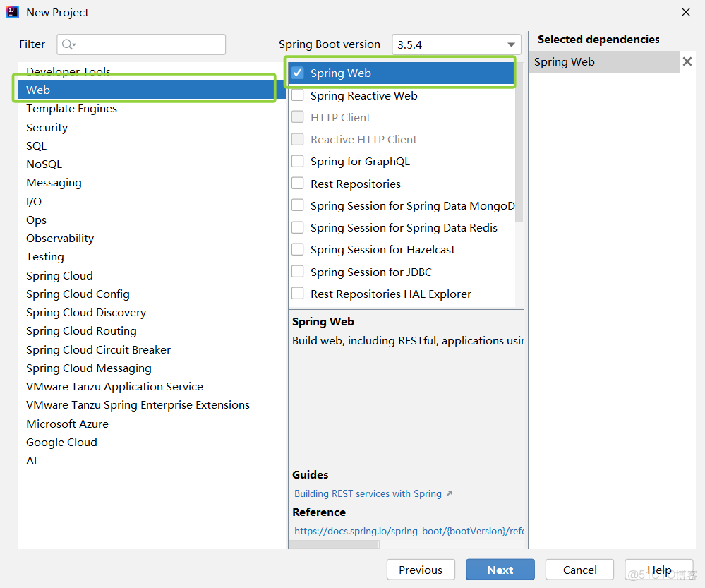
Task: Check Spring Session for Spring Data Redis
Action: (x=298, y=227)
